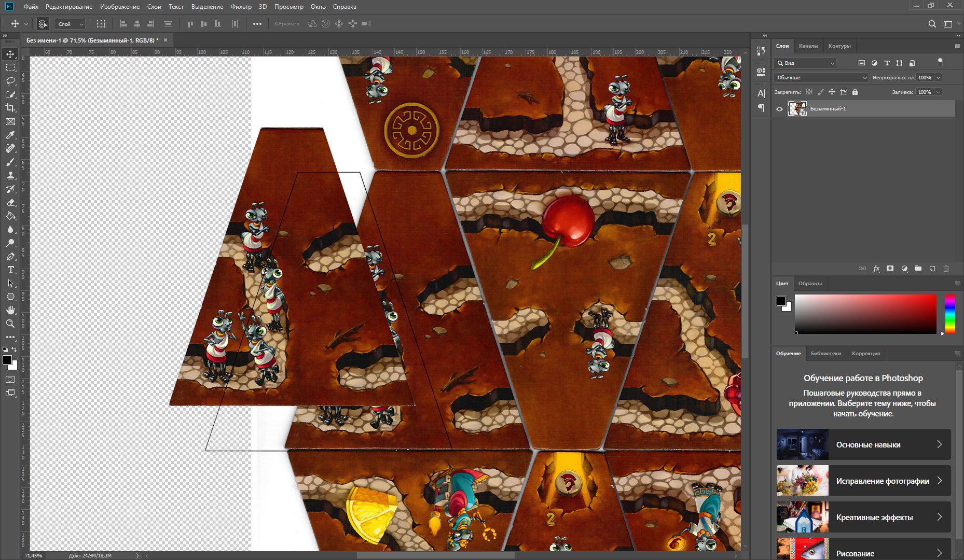This screenshot has height=560, width=964.
Task: Toggle lock transparent pixels
Action: [809, 92]
